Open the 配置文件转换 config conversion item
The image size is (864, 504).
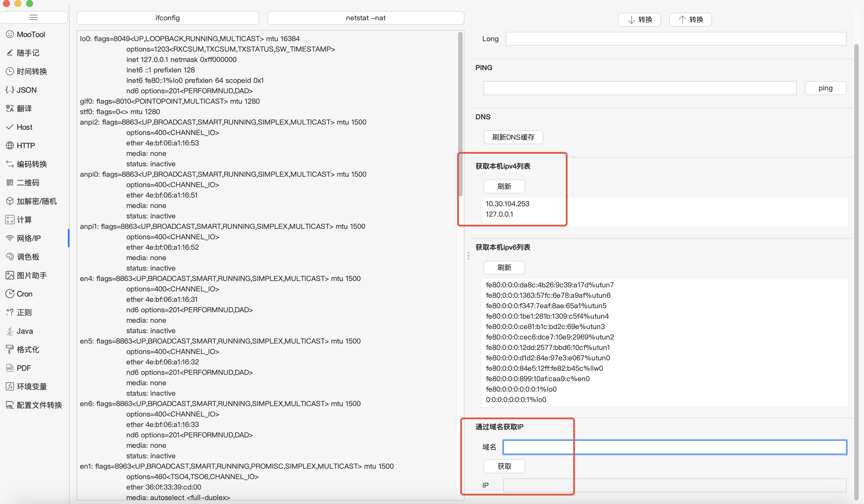[39, 405]
